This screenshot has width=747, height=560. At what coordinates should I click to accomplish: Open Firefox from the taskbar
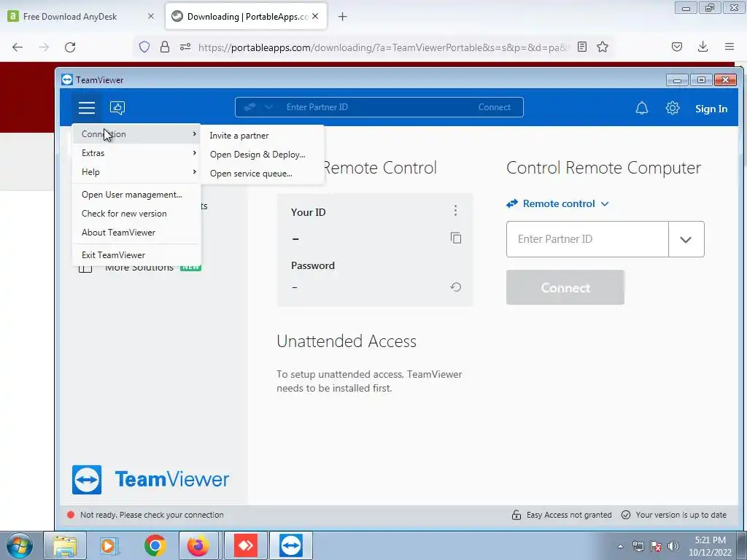(198, 545)
